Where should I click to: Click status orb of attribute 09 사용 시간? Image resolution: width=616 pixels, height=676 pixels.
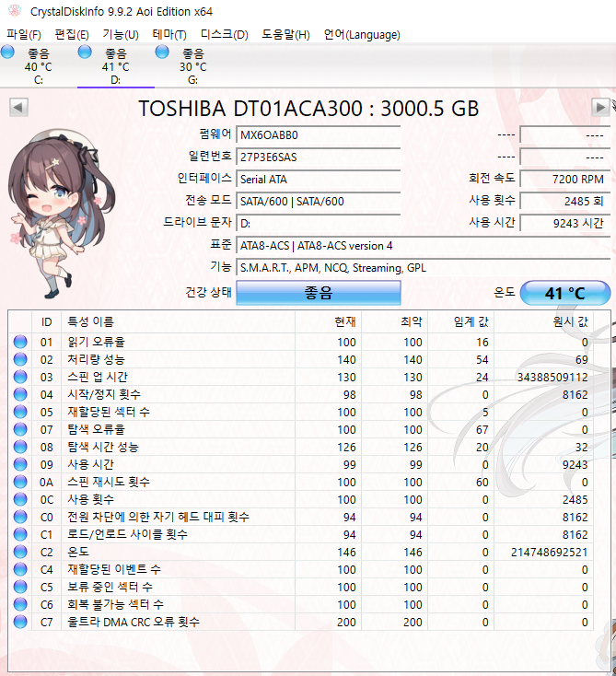pyautogui.click(x=20, y=464)
